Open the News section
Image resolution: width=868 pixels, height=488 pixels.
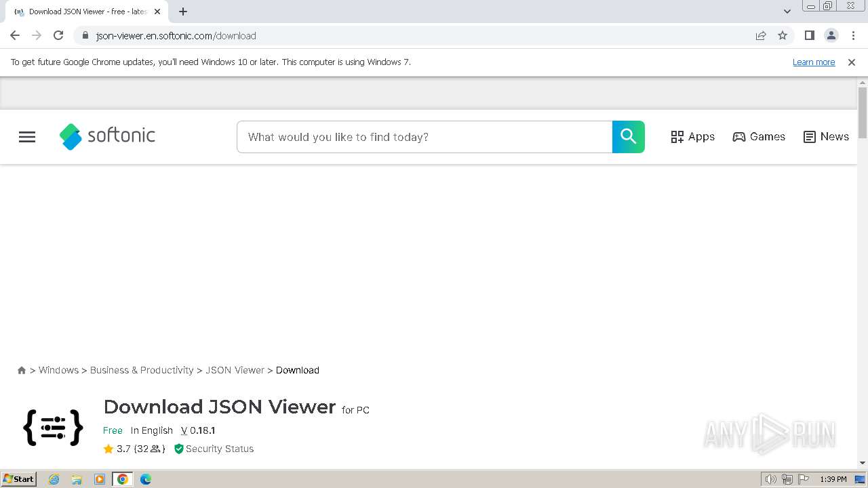(x=826, y=137)
